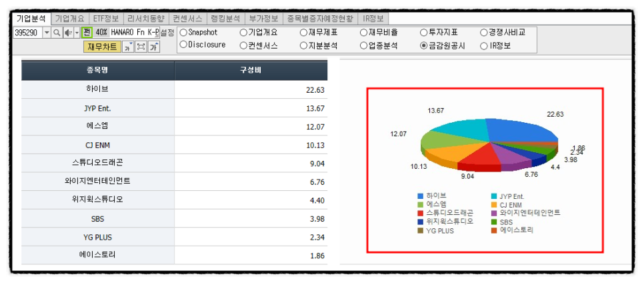Click the 재무차트 button
This screenshot has width=644, height=283.
click(102, 47)
